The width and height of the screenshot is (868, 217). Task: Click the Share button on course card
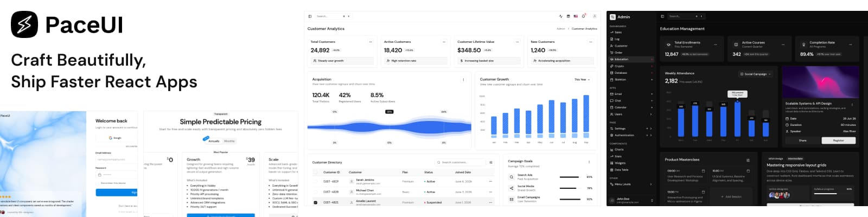(x=802, y=141)
